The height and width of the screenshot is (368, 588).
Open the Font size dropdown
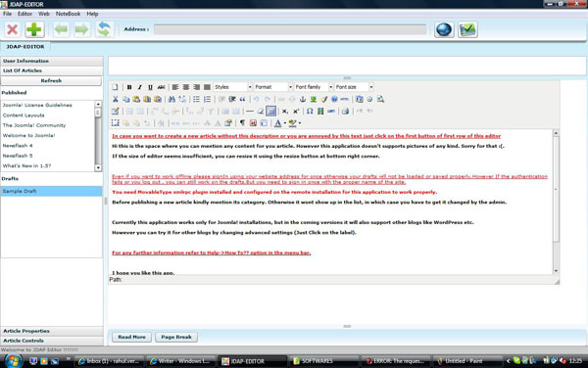[354, 87]
